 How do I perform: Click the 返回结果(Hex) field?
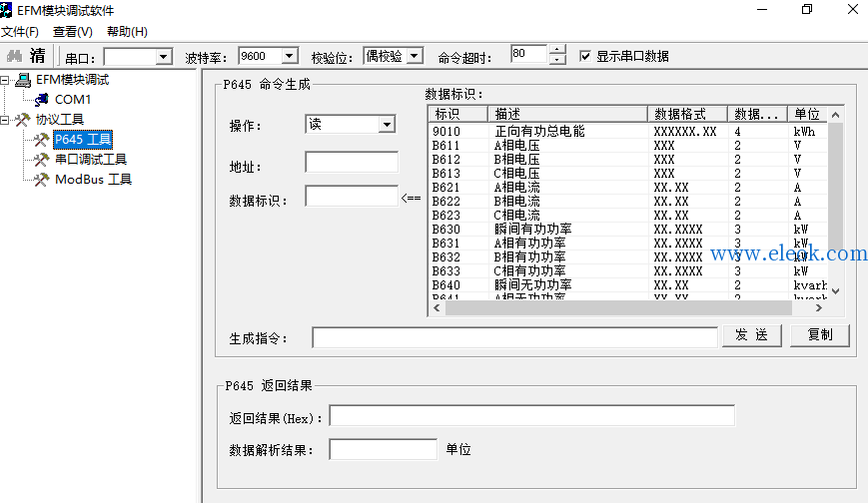coord(532,415)
